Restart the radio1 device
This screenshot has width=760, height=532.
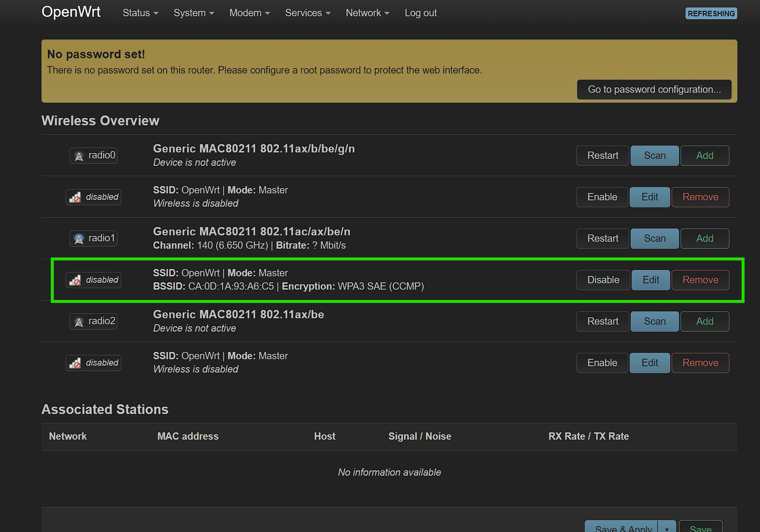(603, 238)
